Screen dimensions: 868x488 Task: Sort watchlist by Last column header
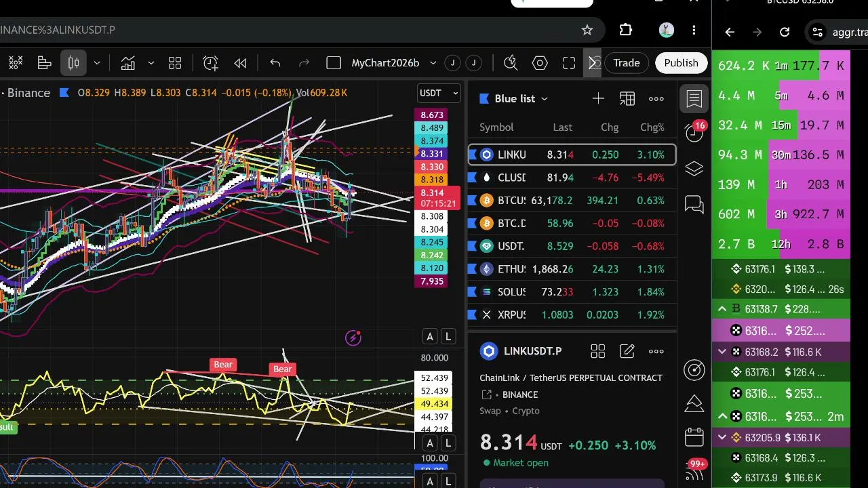pyautogui.click(x=562, y=127)
